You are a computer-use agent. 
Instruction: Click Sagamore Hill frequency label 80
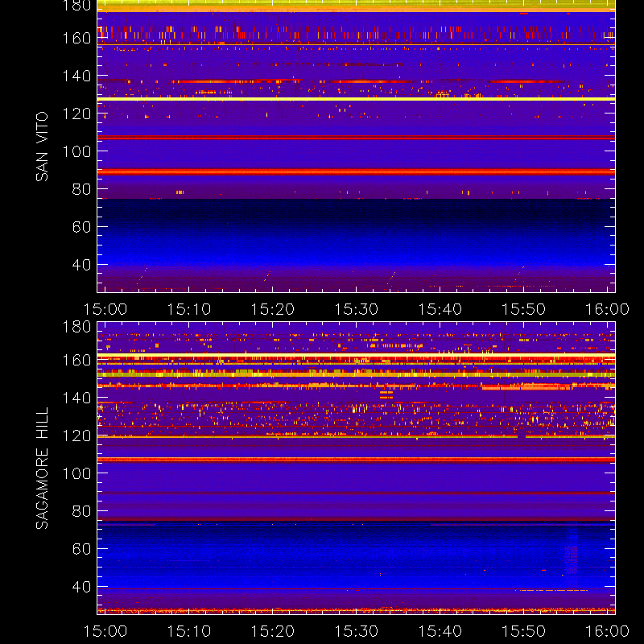[x=81, y=511]
